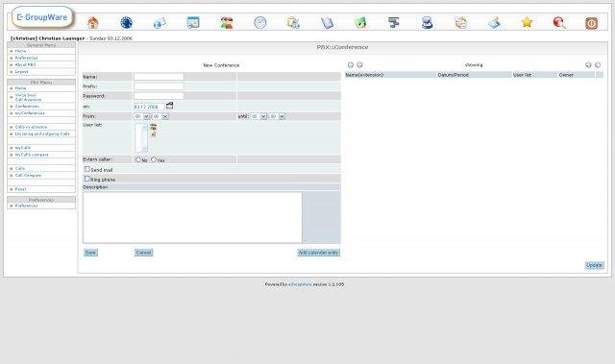
Task: Click the blue notebook toolbar icon
Action: (327, 23)
